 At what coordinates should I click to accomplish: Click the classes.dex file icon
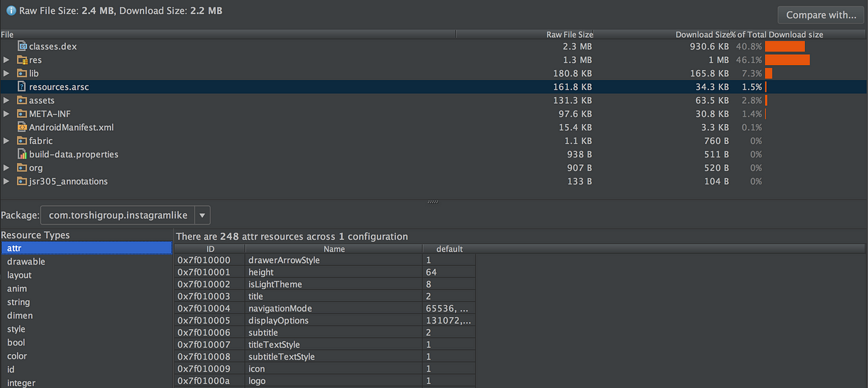point(22,47)
